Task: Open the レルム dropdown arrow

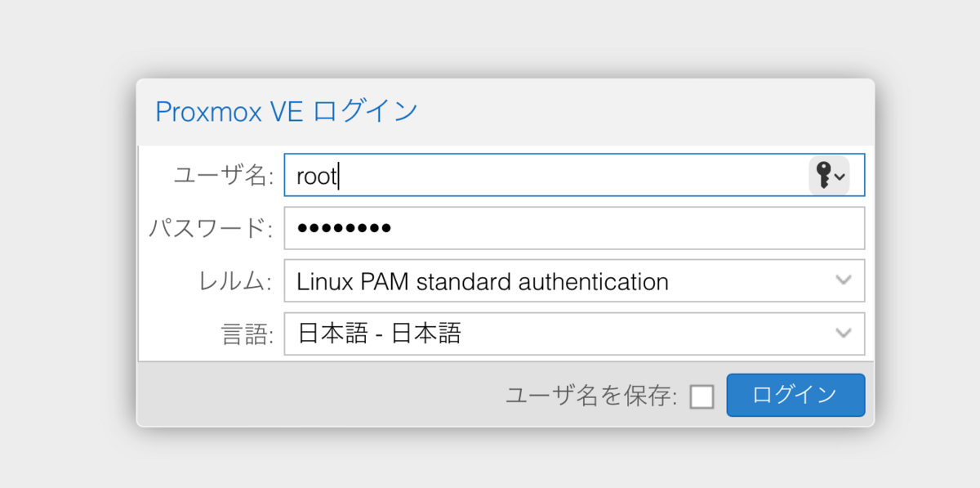Action: tap(844, 280)
